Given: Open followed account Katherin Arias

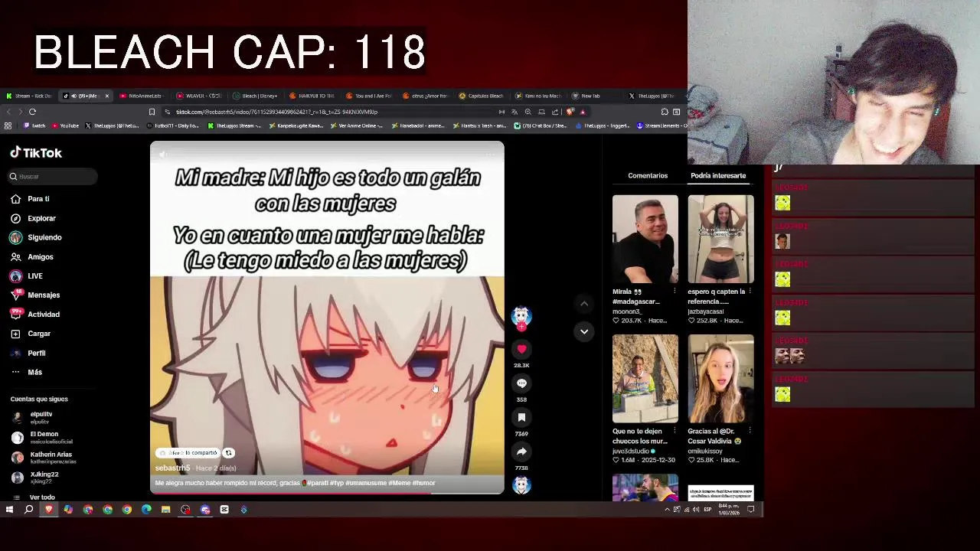Looking at the screenshot, I should click(44, 457).
